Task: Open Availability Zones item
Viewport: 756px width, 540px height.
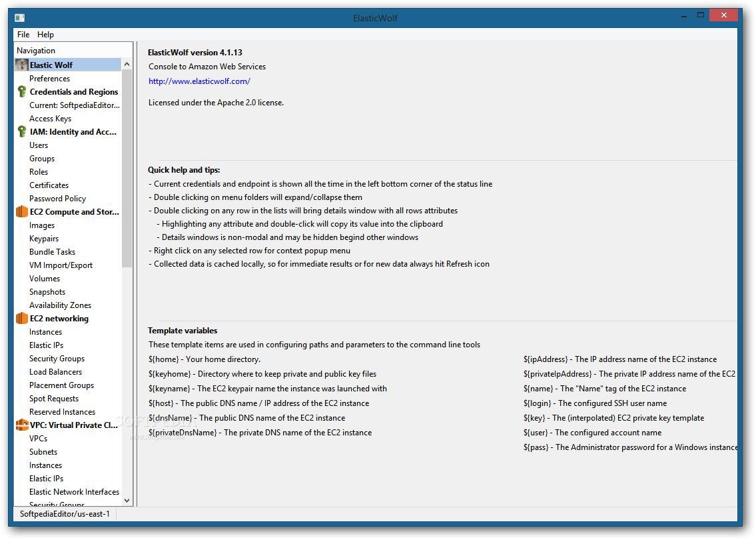Action: point(60,305)
